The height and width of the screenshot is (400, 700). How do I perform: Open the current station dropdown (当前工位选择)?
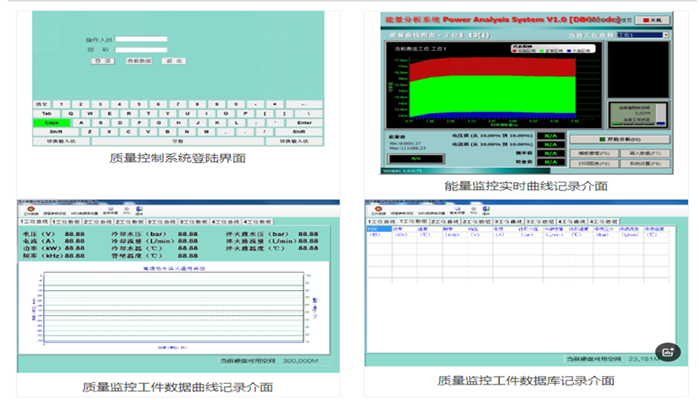[640, 35]
